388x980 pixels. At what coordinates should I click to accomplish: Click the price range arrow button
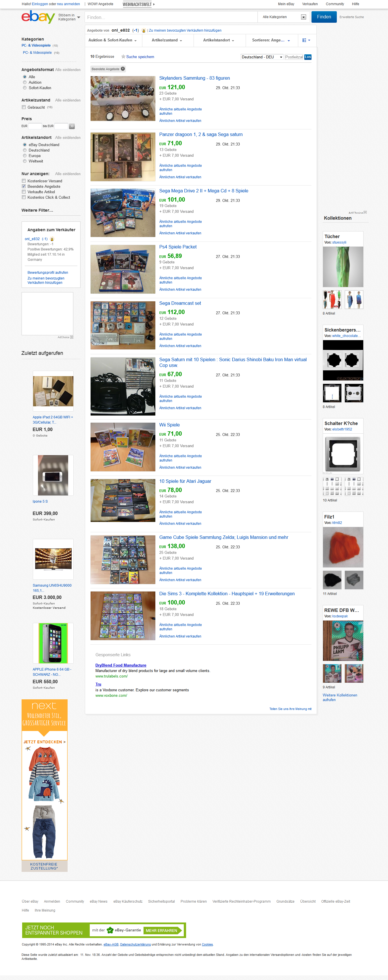click(72, 126)
